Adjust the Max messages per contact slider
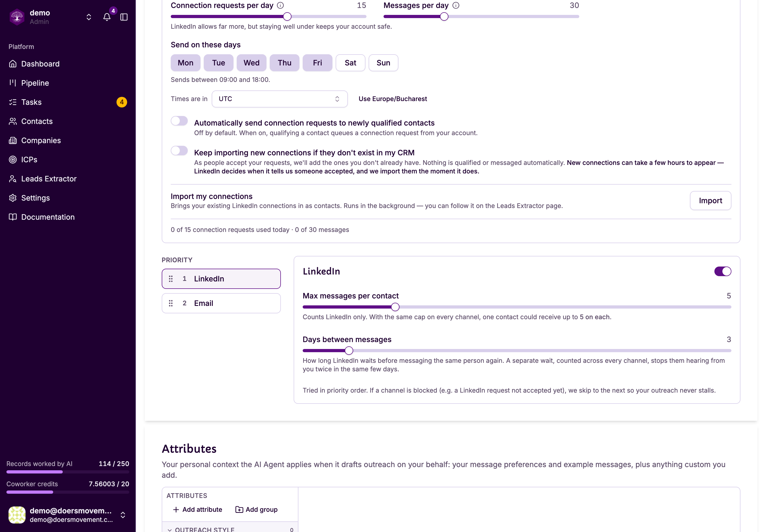Image resolution: width=766 pixels, height=532 pixels. point(395,307)
